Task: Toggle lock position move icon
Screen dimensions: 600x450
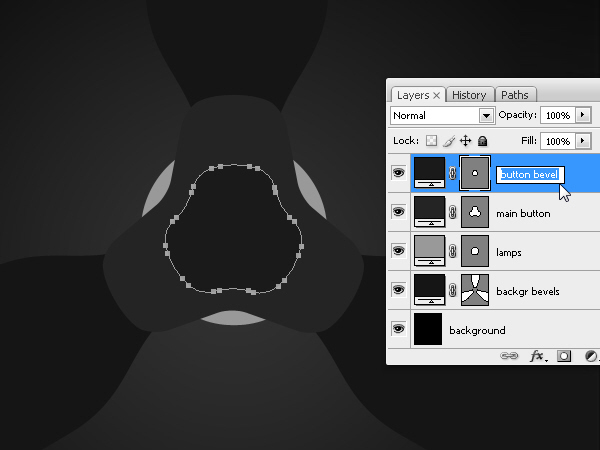Action: tap(465, 141)
